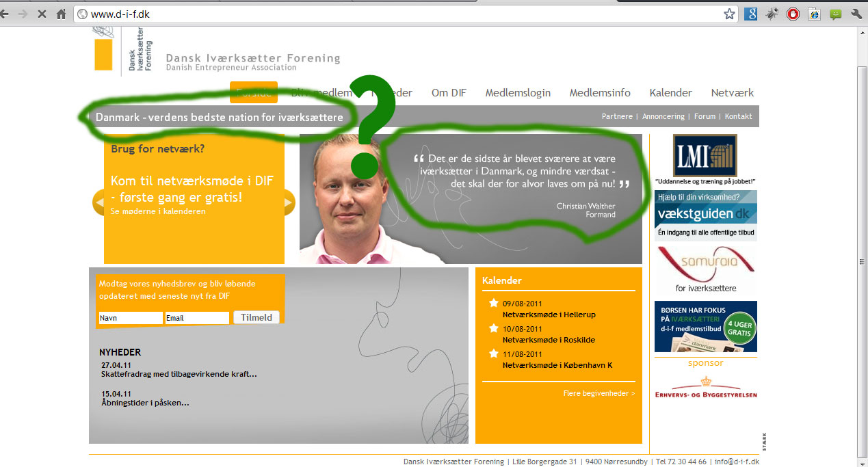Open the Netværk navigation item

coord(732,93)
